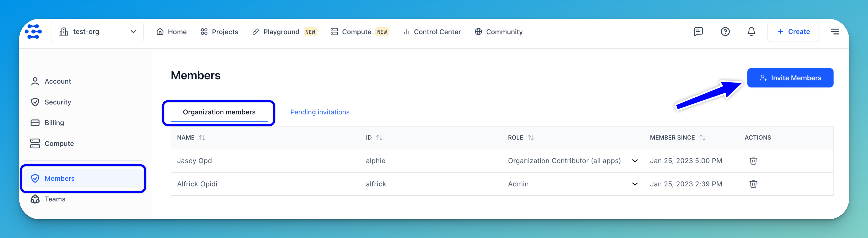The height and width of the screenshot is (238, 868).
Task: Sort table by NAME column arrows
Action: (202, 137)
